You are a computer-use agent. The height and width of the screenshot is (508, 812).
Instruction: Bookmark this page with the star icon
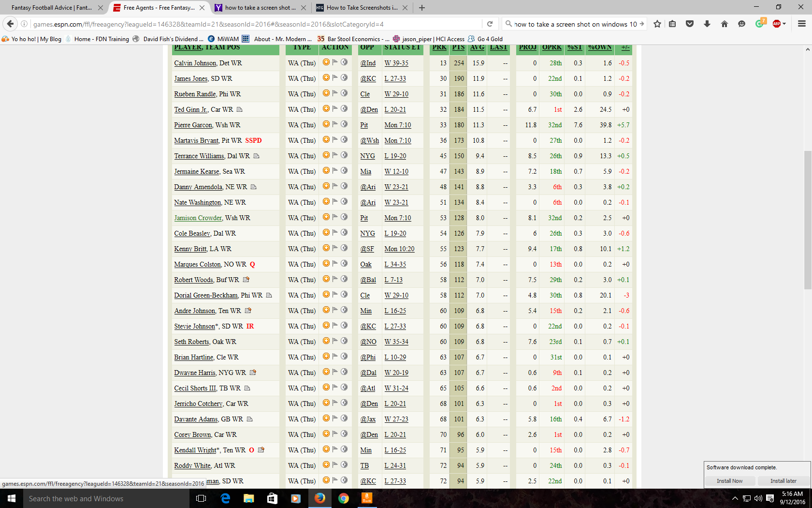pyautogui.click(x=657, y=24)
